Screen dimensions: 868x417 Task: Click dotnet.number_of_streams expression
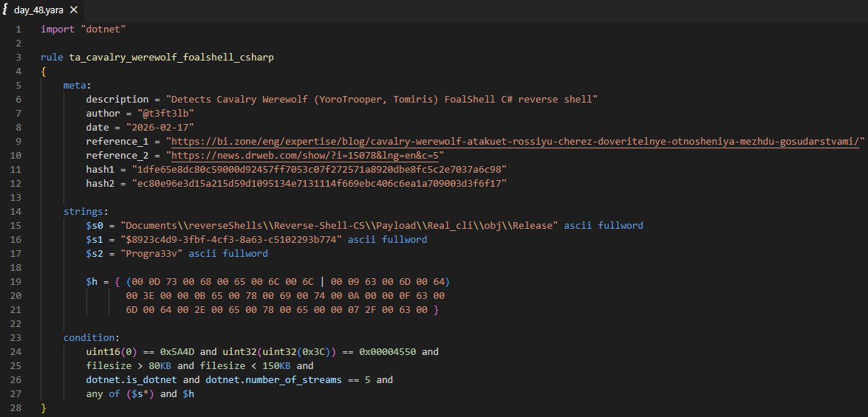click(x=288, y=380)
